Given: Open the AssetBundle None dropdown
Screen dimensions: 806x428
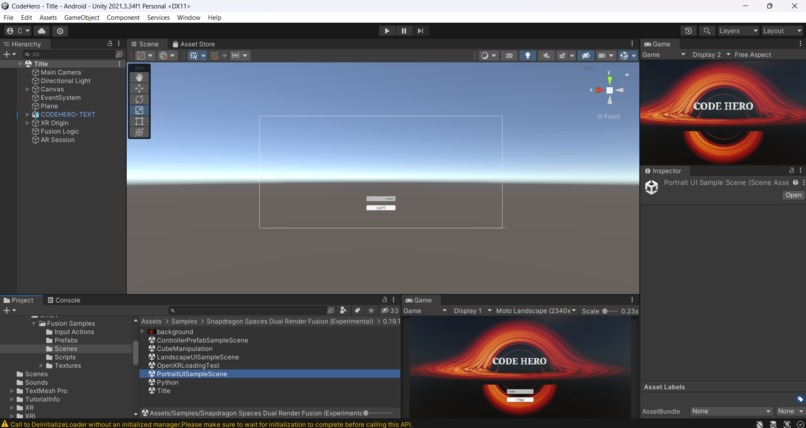Looking at the screenshot, I should coord(730,411).
